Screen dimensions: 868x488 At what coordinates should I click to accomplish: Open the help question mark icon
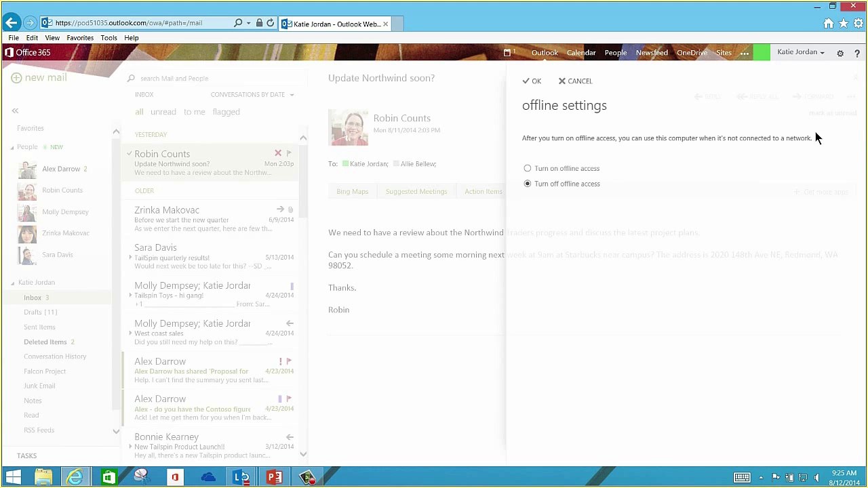click(857, 53)
